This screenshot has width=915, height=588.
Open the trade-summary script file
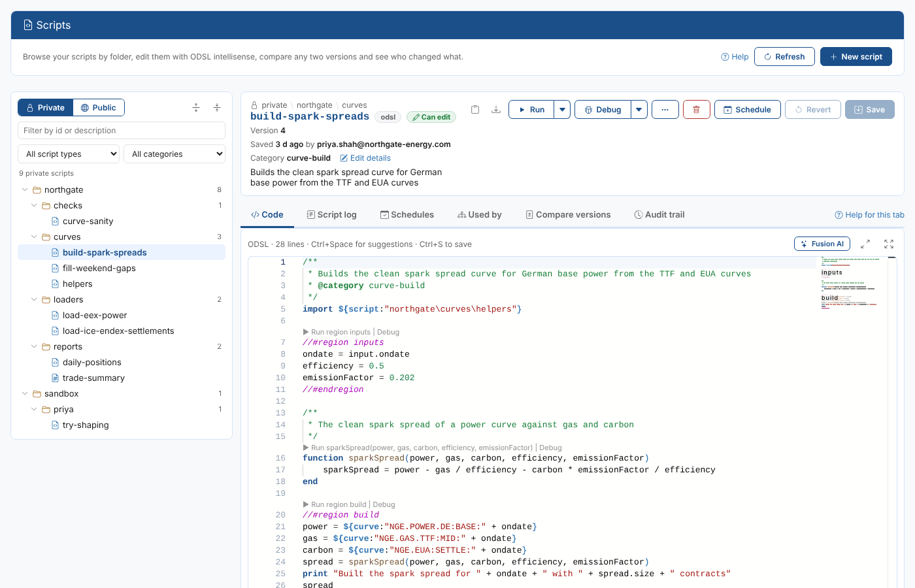click(93, 378)
